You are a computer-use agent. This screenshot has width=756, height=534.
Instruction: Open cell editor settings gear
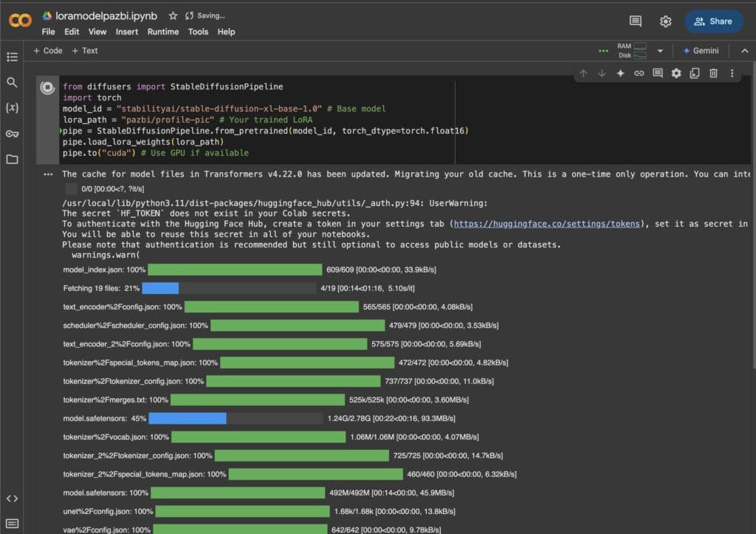tap(676, 73)
